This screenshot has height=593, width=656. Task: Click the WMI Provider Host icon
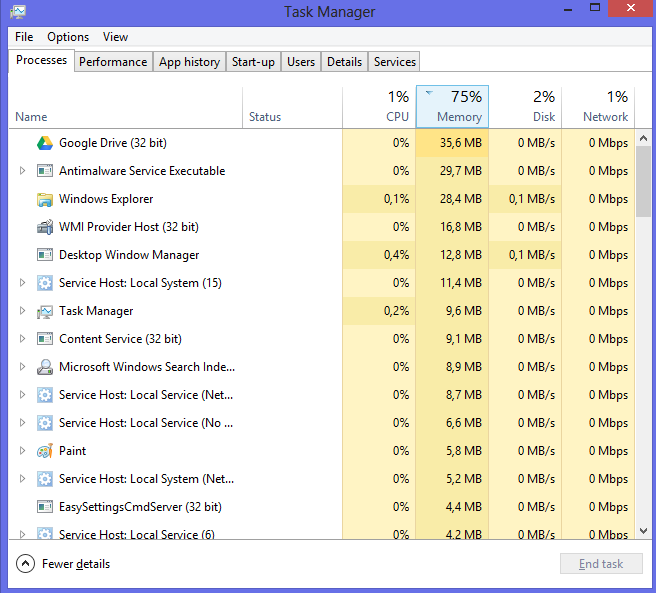pyautogui.click(x=45, y=227)
